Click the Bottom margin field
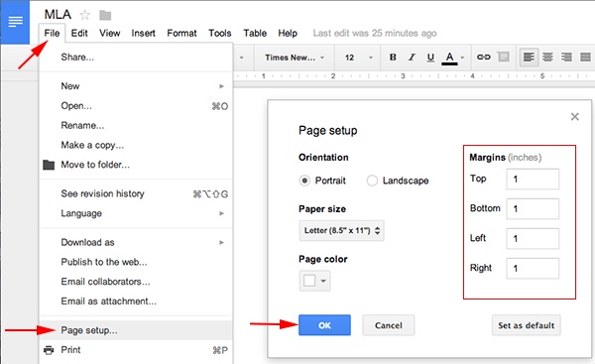Screen dimensions: 595x364 point(533,208)
